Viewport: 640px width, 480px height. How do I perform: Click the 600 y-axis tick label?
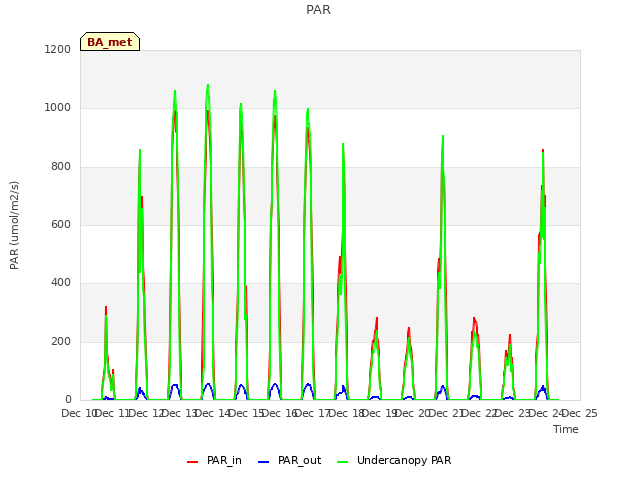coord(61,224)
